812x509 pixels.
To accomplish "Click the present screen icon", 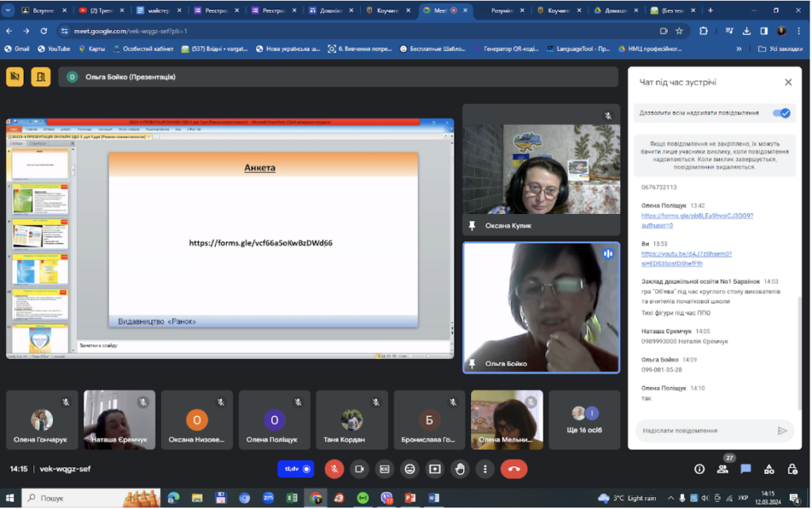I will point(435,469).
